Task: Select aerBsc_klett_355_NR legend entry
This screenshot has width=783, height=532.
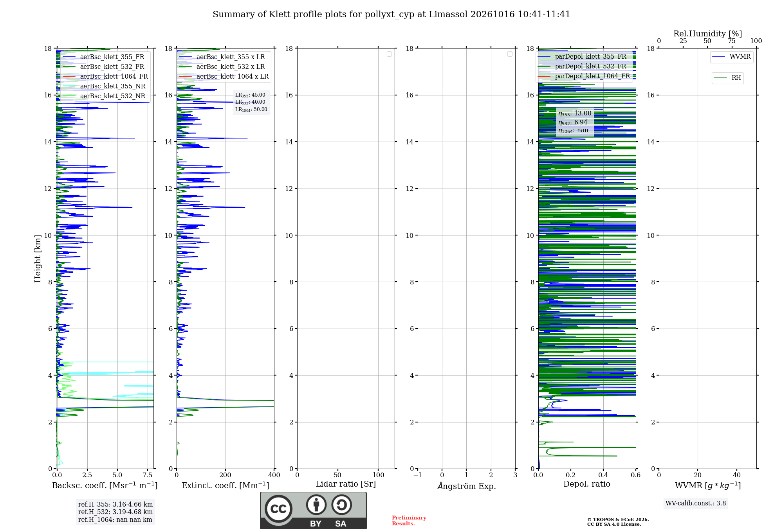Action: pyautogui.click(x=105, y=86)
